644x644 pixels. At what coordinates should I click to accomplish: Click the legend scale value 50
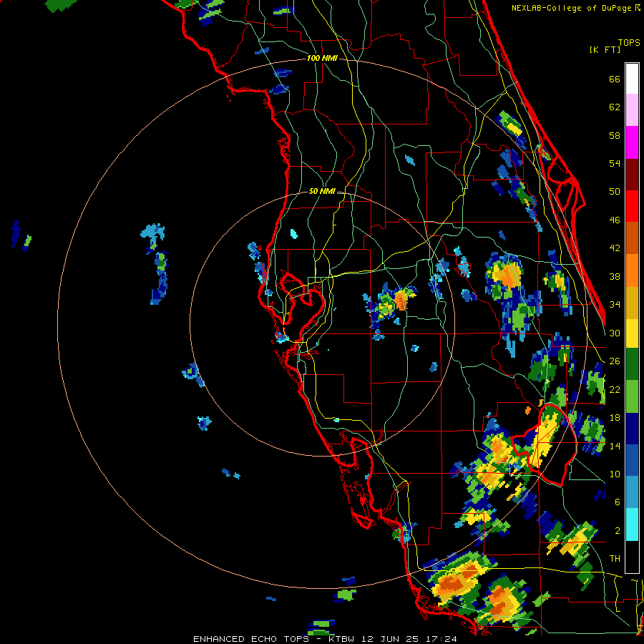(x=615, y=192)
